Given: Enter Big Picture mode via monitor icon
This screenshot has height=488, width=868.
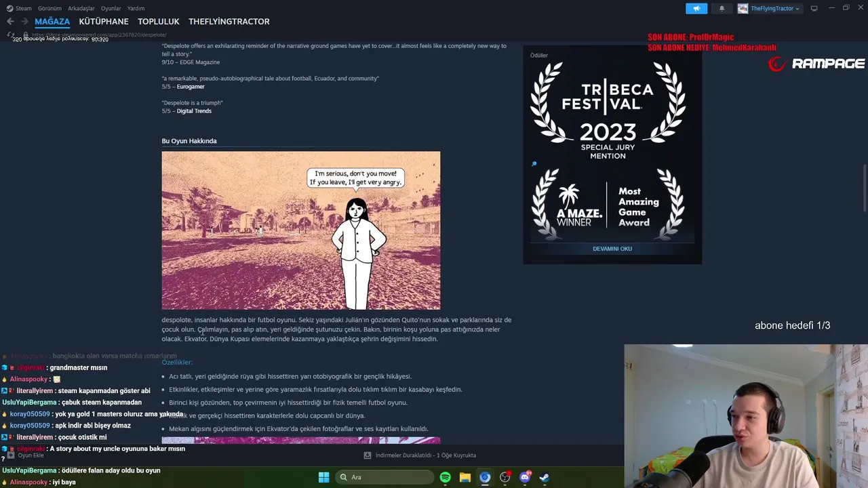Looking at the screenshot, I should [x=814, y=8].
